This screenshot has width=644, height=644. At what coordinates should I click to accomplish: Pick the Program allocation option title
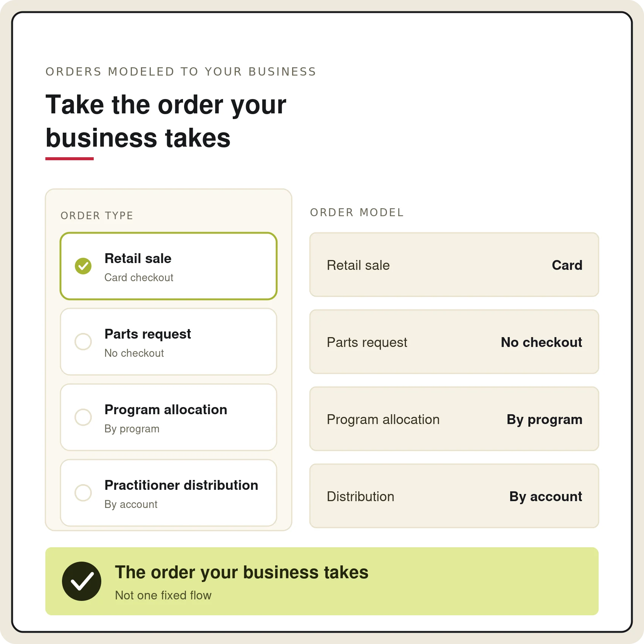tap(166, 410)
